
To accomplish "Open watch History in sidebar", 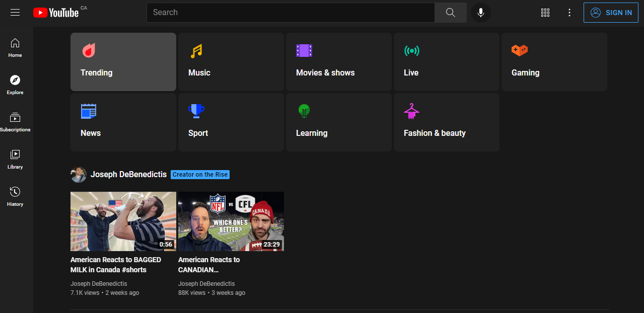I will pos(15,197).
